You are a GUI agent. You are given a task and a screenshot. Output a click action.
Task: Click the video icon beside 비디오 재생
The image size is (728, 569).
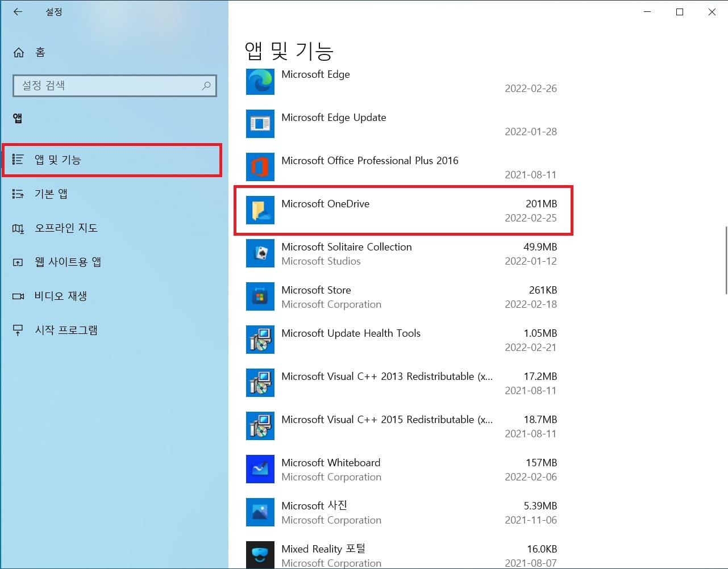[18, 296]
